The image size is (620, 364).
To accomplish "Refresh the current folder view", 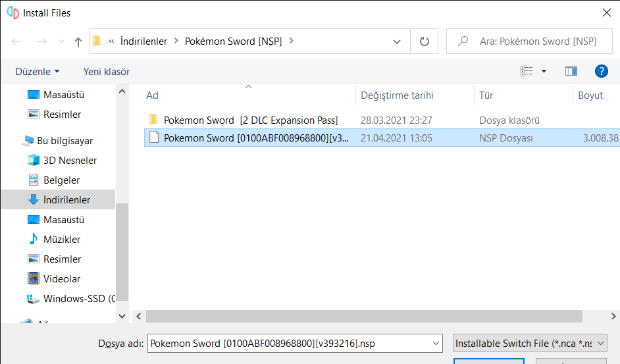I will pos(425,41).
